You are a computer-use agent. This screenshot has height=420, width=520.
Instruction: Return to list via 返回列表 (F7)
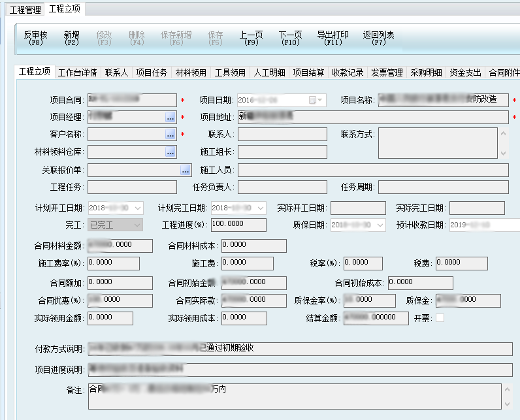point(379,38)
